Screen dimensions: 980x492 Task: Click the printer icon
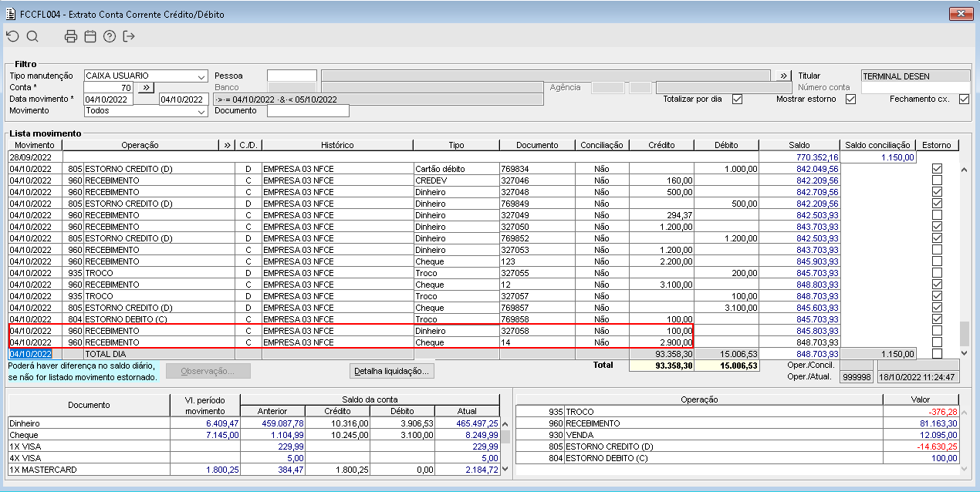click(x=71, y=36)
